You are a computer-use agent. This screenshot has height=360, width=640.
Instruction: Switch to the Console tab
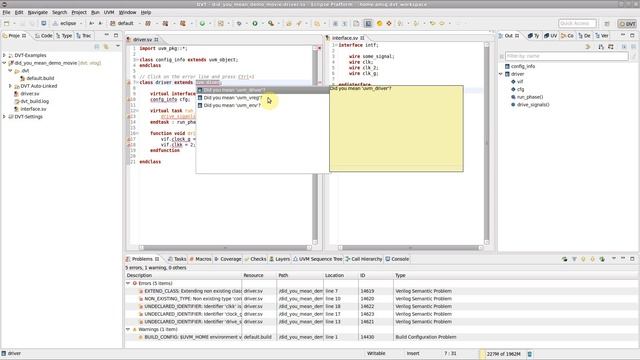(397, 259)
